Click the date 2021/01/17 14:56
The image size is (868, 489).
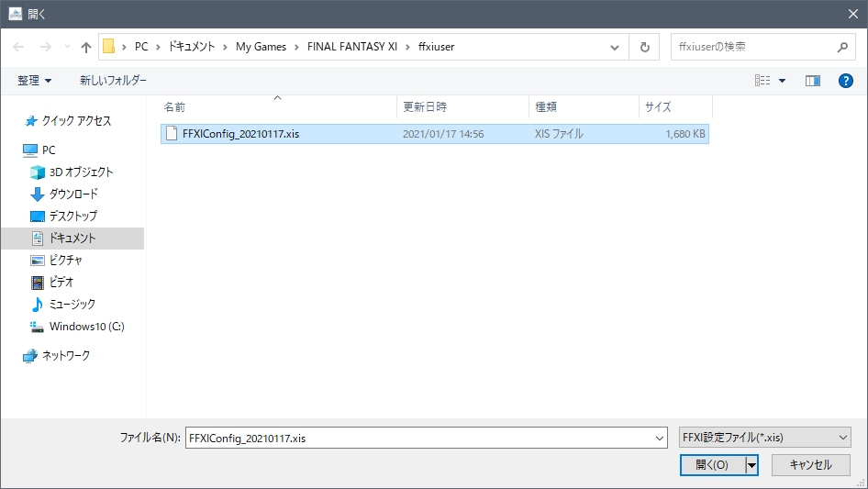click(x=443, y=134)
